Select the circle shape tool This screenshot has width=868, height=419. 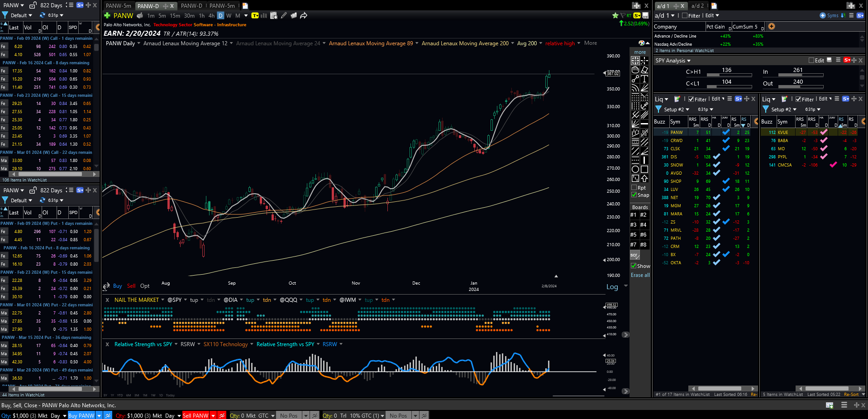635,169
